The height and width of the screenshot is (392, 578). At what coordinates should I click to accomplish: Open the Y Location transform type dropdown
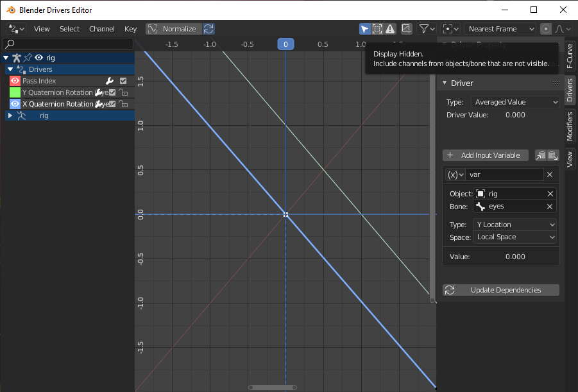coord(515,225)
